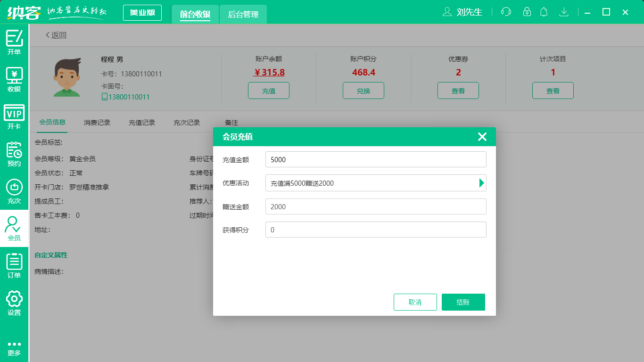Switch to the 后台管理 tab

tap(243, 15)
